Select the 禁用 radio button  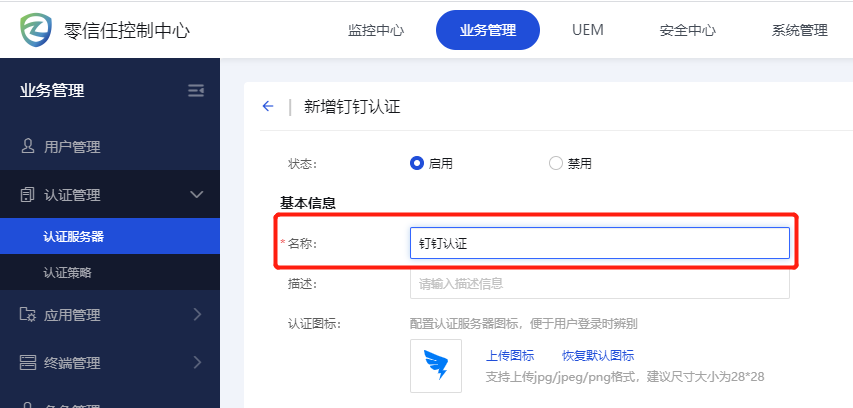(x=556, y=163)
